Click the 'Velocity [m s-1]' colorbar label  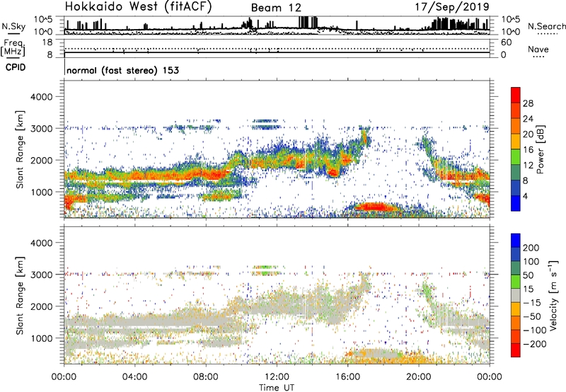(x=553, y=295)
